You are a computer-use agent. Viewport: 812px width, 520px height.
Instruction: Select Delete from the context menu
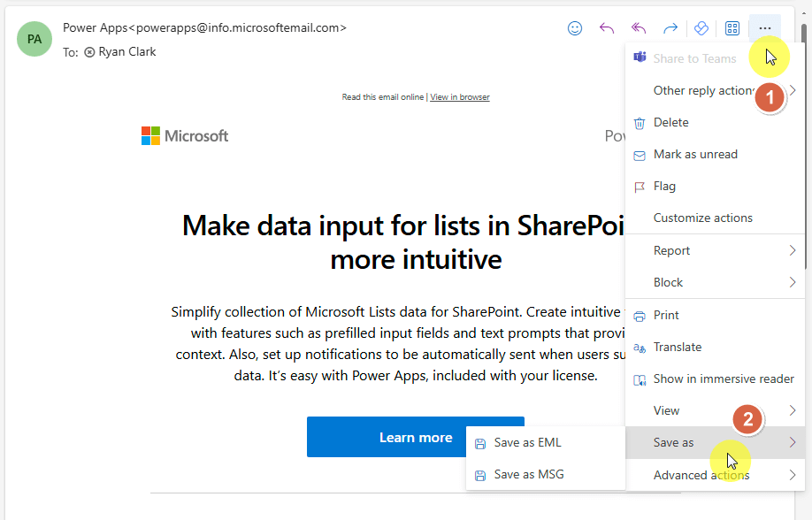[715, 123]
